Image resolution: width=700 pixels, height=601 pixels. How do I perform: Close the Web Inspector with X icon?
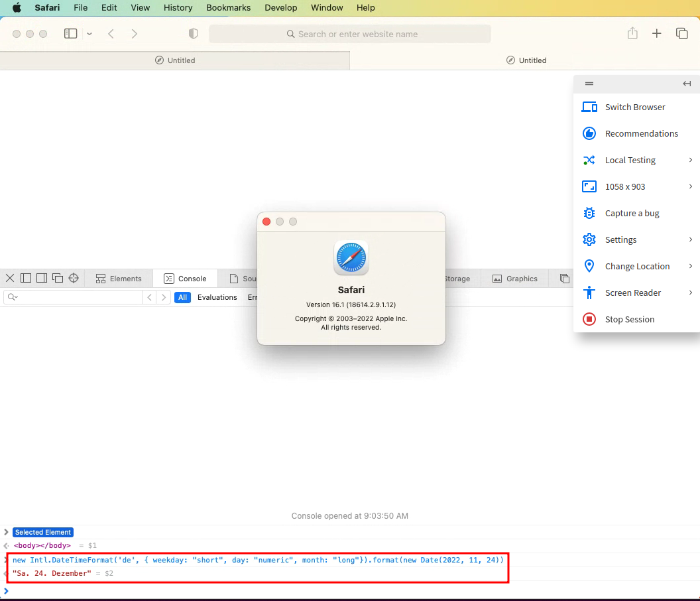point(10,278)
